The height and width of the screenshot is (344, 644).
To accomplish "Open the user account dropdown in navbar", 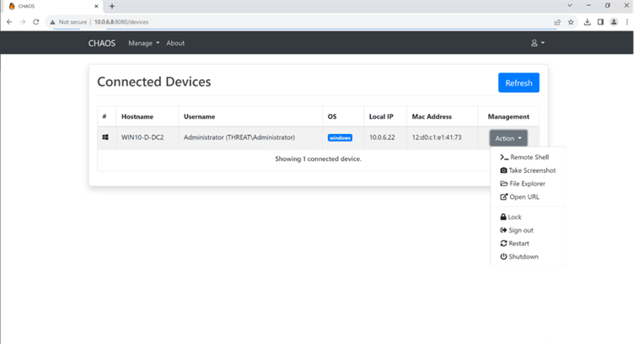I will click(x=537, y=43).
